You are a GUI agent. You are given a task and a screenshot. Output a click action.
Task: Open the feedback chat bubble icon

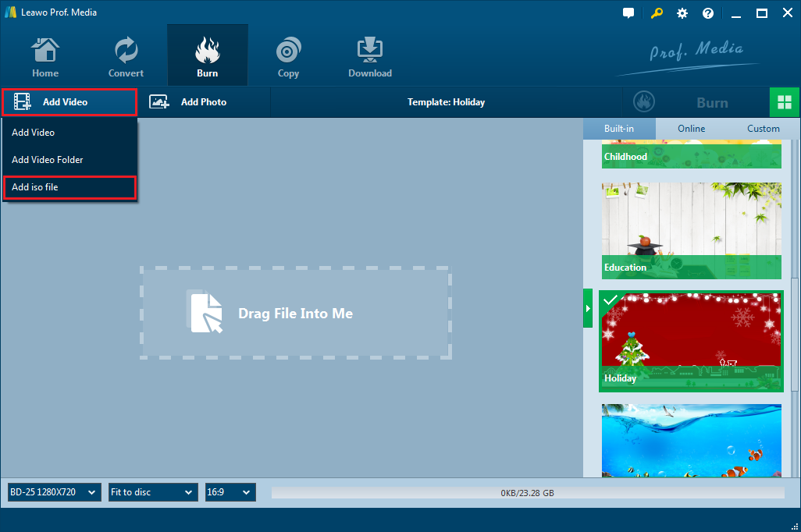(x=628, y=13)
